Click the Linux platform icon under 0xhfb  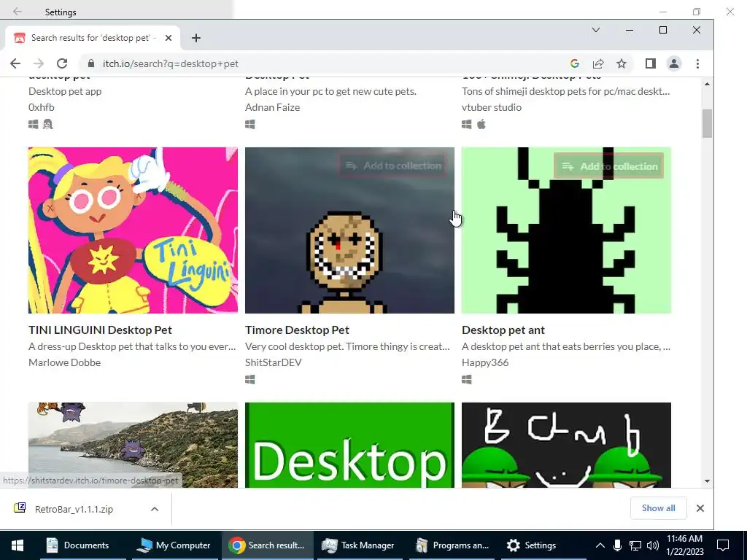(47, 124)
